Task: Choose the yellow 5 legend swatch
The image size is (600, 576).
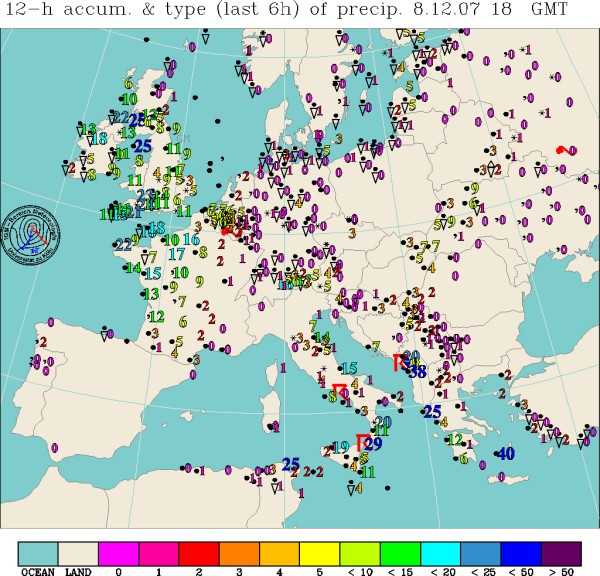Action: (320, 552)
